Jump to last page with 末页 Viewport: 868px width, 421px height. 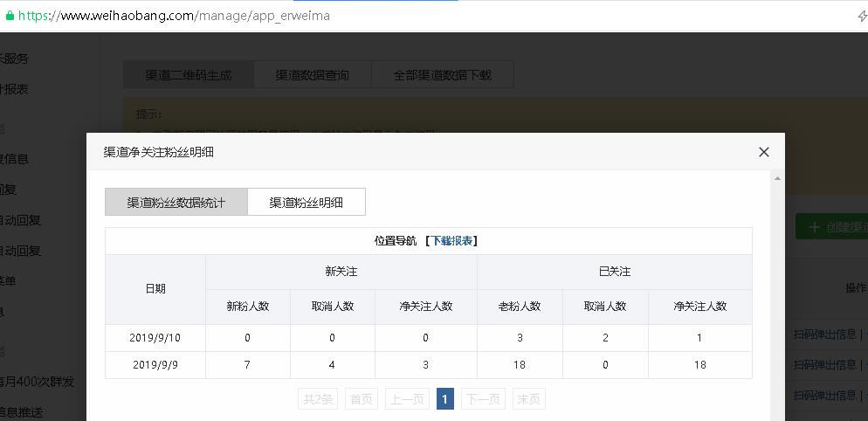(x=528, y=399)
